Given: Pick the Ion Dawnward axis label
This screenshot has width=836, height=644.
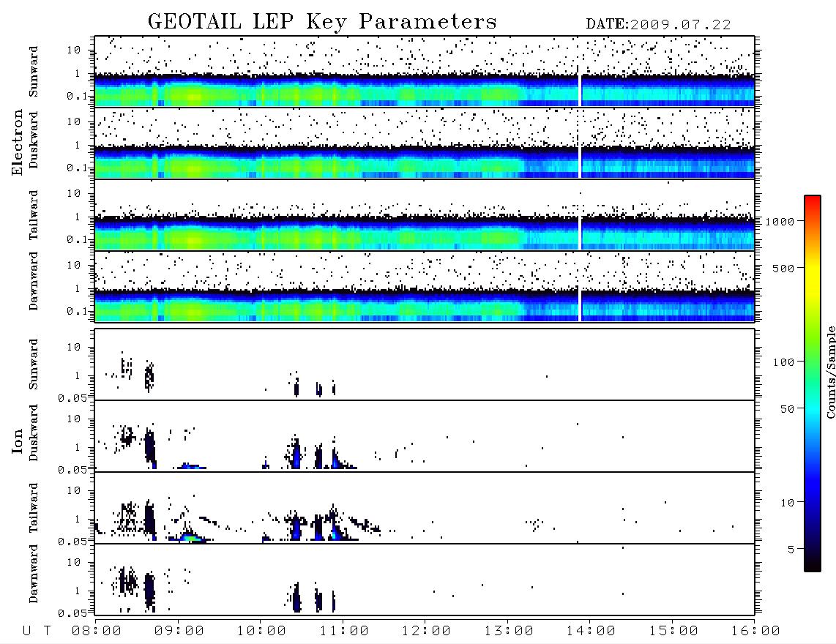Looking at the screenshot, I should pos(34,574).
